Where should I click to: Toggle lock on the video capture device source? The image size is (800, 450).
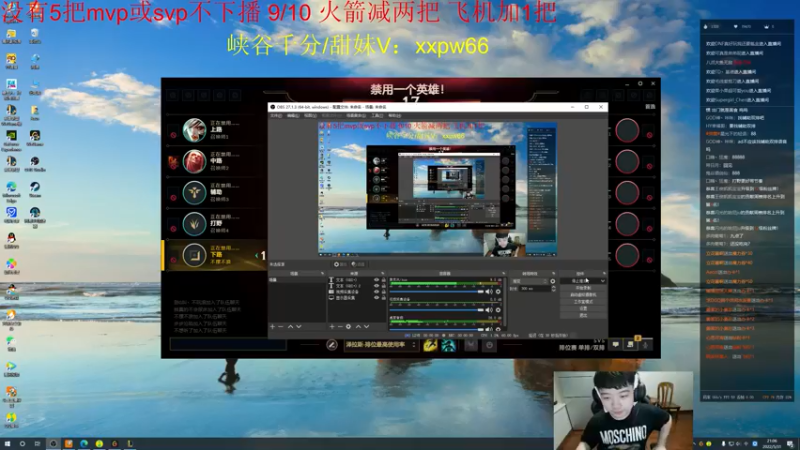(384, 292)
